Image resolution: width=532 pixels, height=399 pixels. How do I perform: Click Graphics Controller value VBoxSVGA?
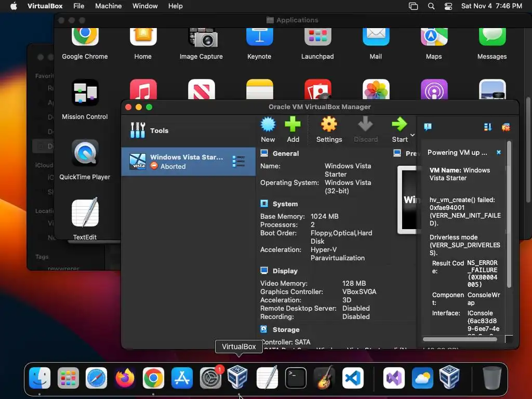tap(359, 292)
